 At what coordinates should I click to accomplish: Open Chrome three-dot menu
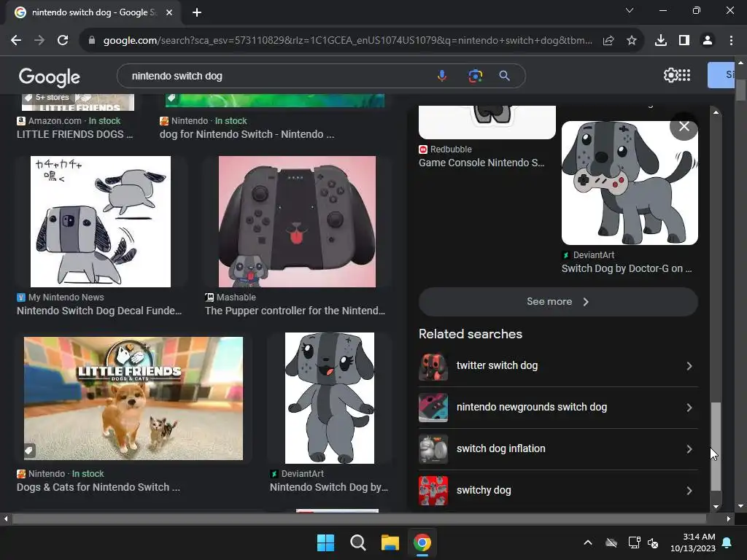pos(731,41)
